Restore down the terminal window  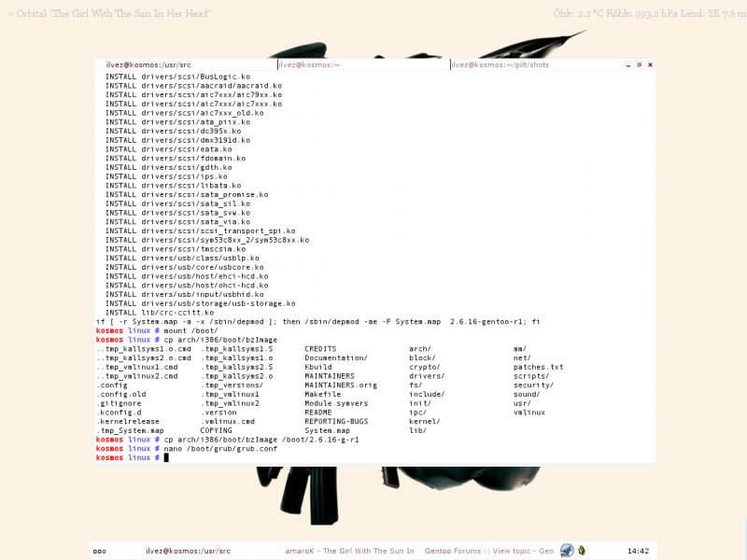click(x=640, y=64)
